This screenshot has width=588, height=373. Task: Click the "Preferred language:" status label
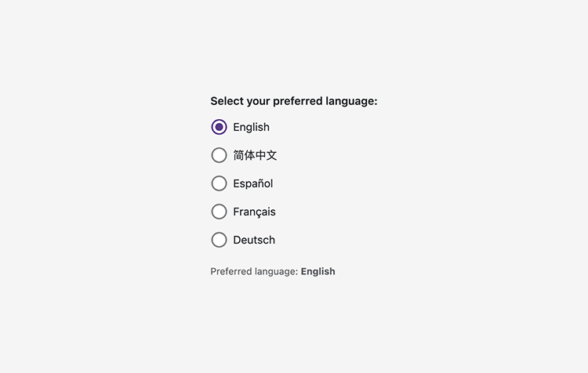tap(254, 271)
